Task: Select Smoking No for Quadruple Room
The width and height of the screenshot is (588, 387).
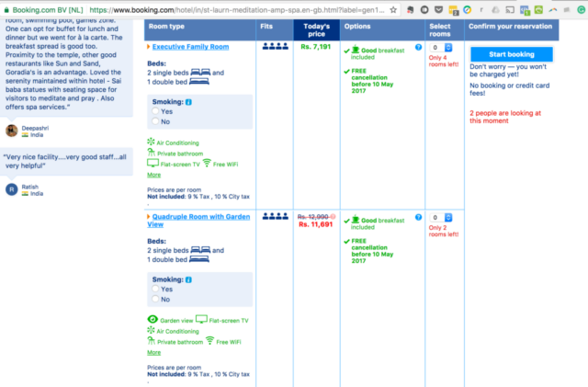Action: click(x=155, y=299)
